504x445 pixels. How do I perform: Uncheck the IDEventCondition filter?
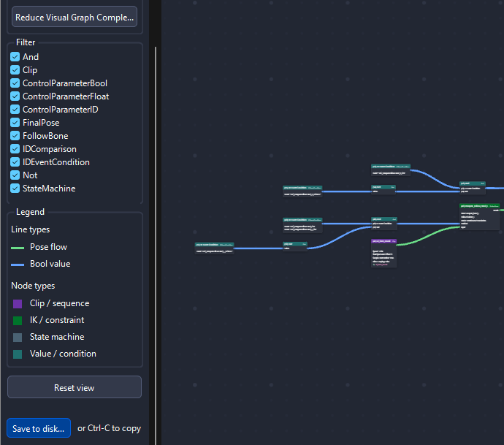[15, 162]
